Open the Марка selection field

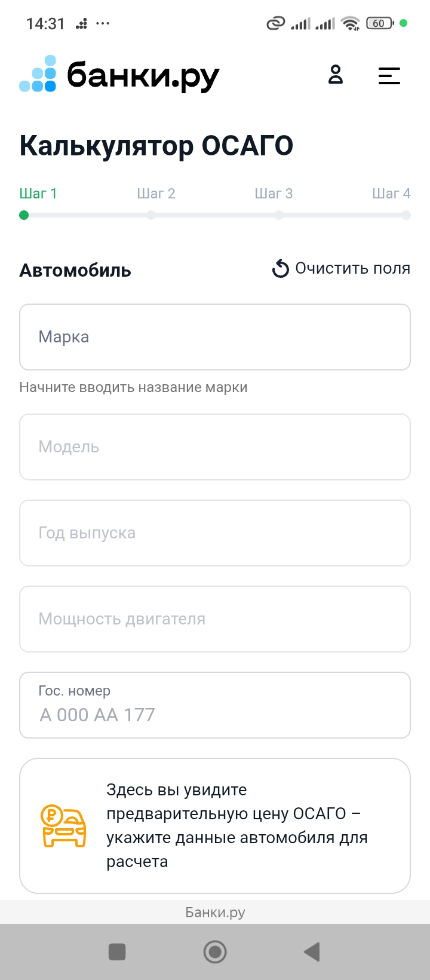click(215, 337)
